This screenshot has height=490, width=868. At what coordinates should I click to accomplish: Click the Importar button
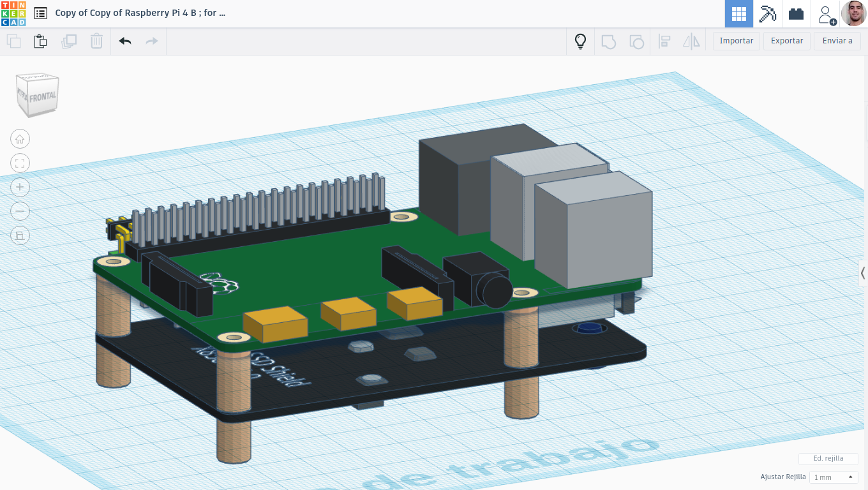pos(737,41)
